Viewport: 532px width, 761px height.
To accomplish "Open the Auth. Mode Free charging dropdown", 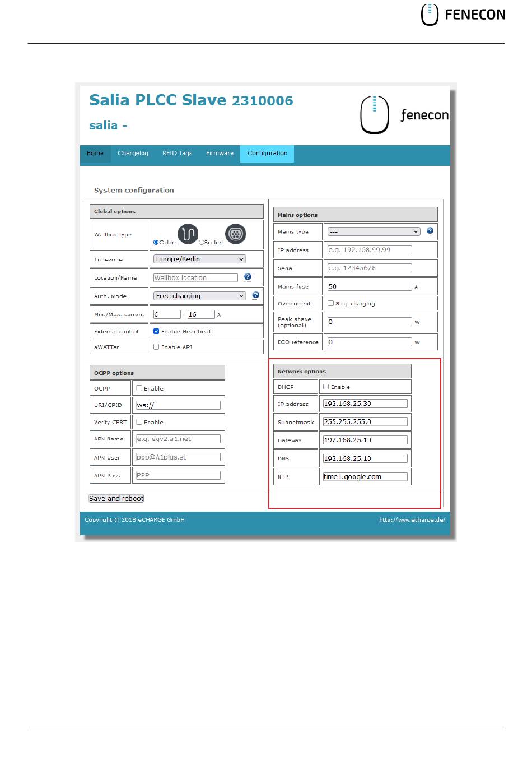I will click(199, 296).
